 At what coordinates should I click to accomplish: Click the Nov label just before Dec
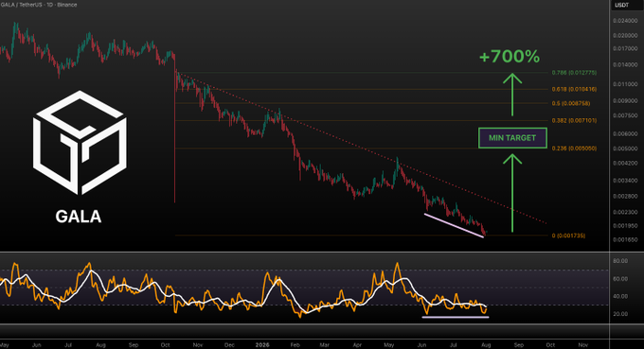coord(198,345)
